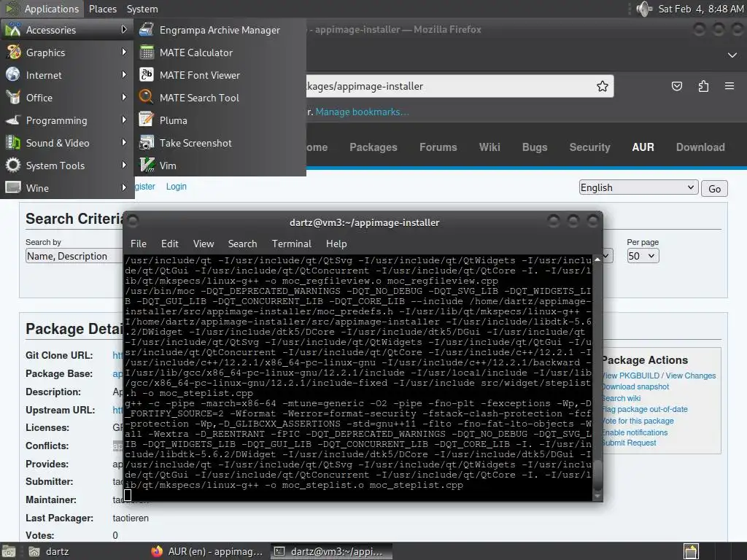Select the Internet category icon

pyautogui.click(x=13, y=75)
